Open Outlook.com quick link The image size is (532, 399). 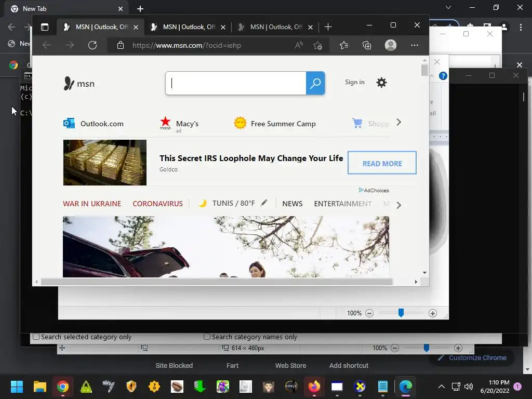(x=94, y=124)
